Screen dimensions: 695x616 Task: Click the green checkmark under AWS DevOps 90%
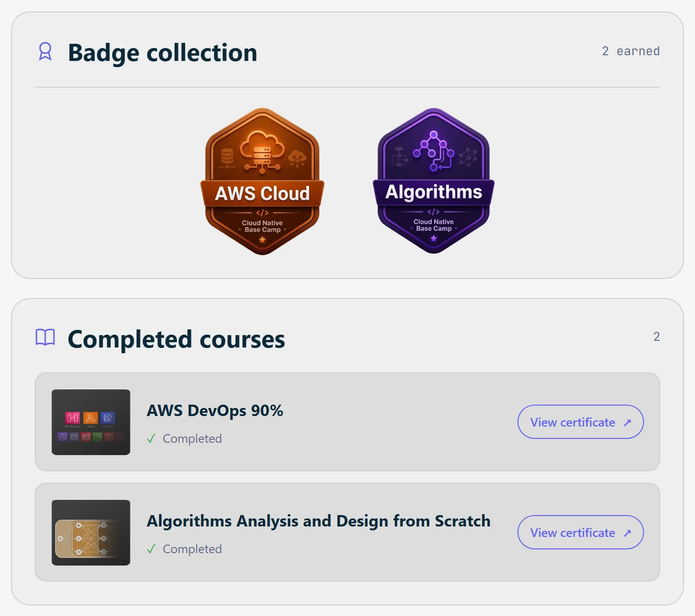pyautogui.click(x=151, y=438)
